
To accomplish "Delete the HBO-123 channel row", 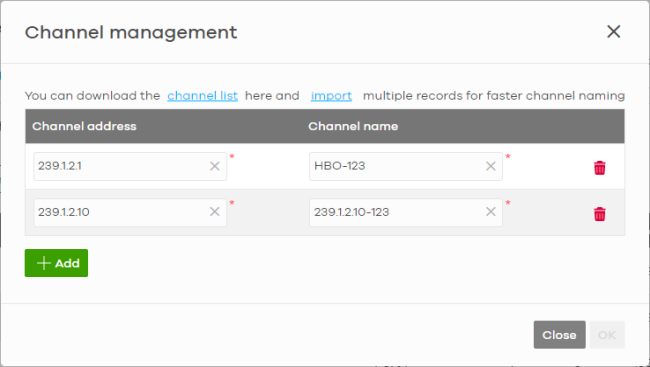I will (599, 168).
